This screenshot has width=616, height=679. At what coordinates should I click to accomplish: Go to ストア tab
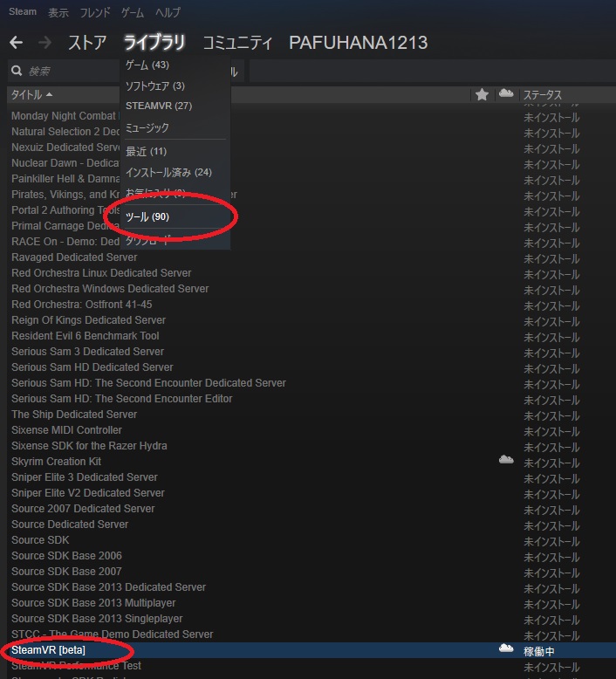[87, 43]
